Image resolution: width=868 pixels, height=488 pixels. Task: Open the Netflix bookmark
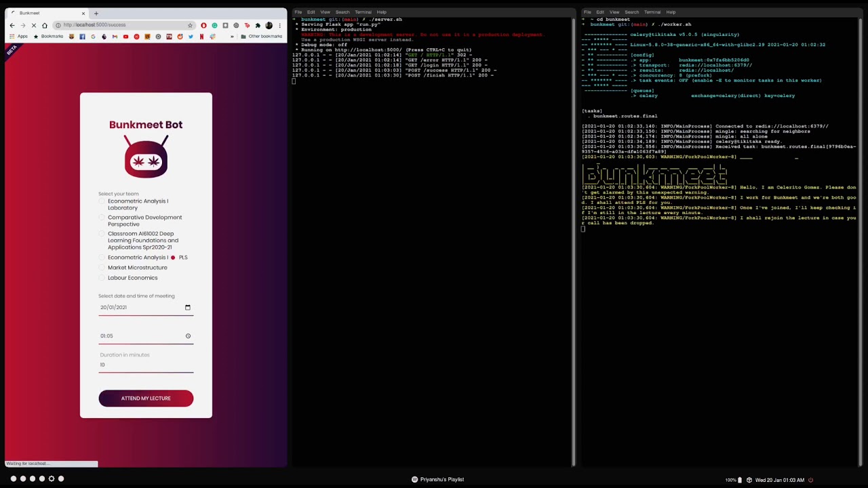201,36
